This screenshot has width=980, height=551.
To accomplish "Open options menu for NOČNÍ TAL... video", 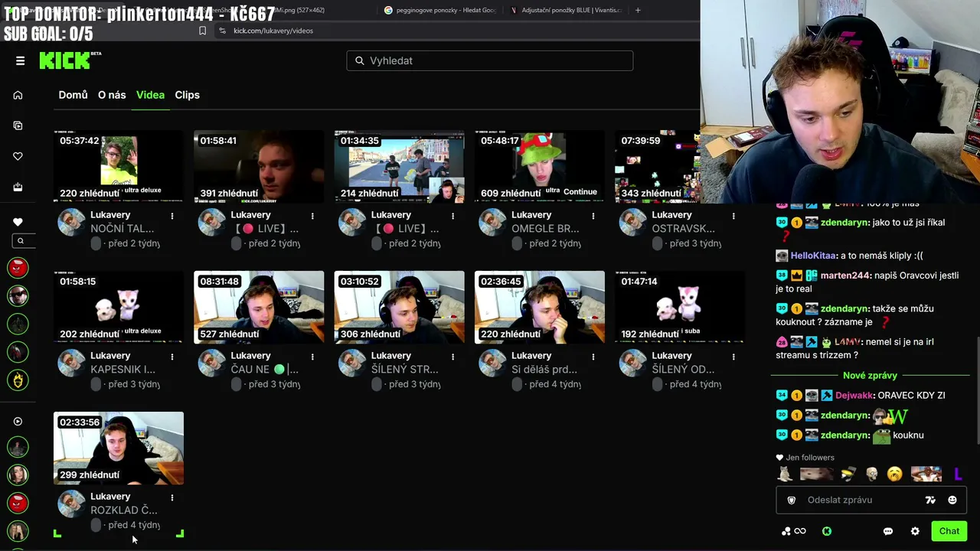I will 172,216.
